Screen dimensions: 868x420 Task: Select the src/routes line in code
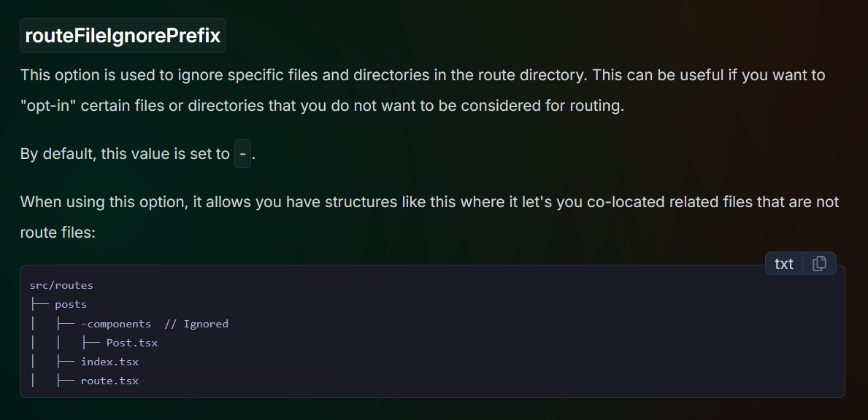[61, 286]
